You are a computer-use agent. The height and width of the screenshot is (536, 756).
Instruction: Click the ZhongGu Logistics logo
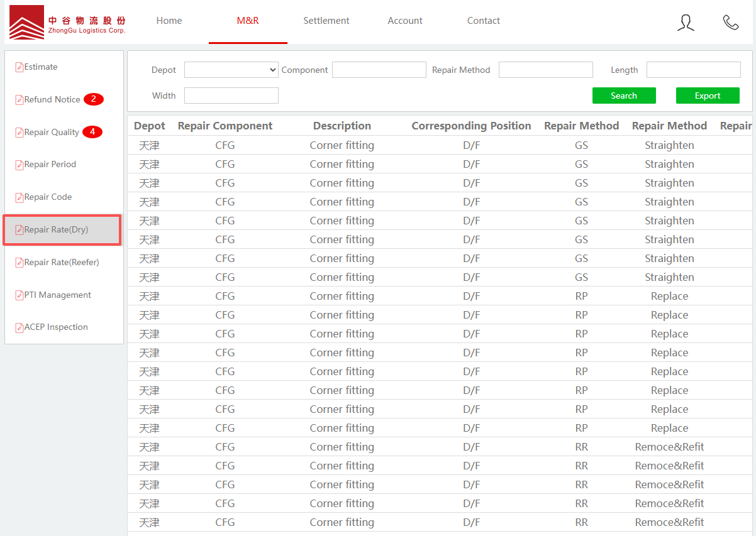click(68, 23)
